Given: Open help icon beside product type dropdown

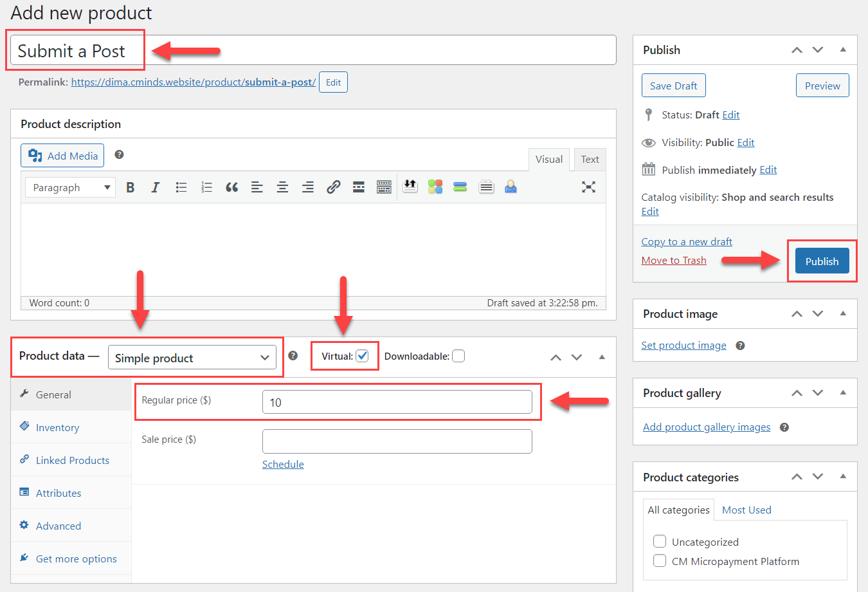Looking at the screenshot, I should 293,356.
